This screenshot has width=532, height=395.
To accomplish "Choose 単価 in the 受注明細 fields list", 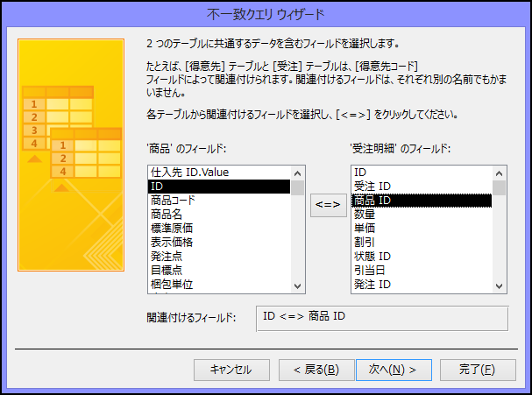I will tap(422, 229).
